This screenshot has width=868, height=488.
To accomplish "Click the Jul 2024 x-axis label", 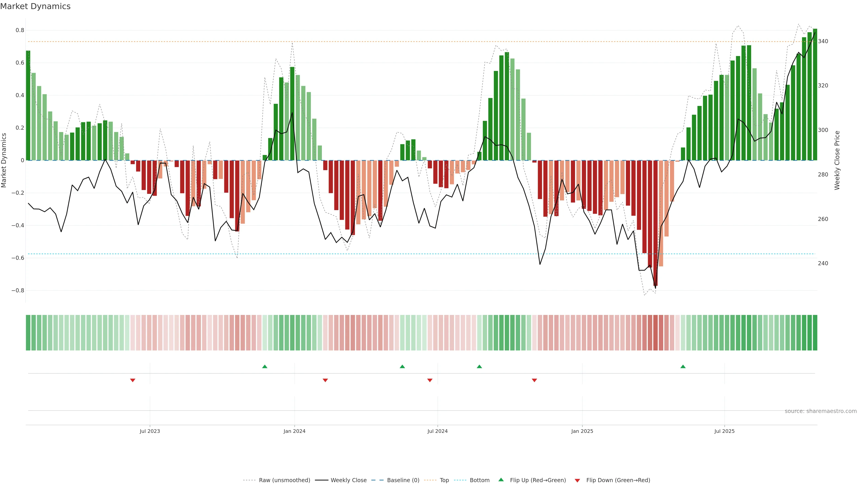I will pos(437,431).
